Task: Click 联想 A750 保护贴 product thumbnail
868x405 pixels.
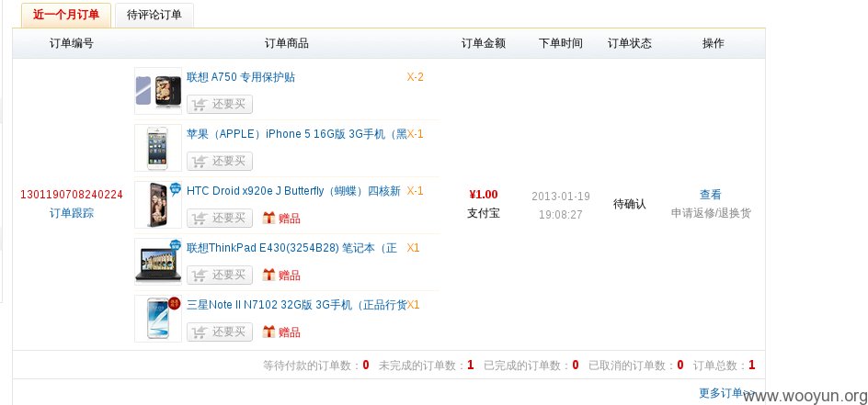Action: (158, 91)
